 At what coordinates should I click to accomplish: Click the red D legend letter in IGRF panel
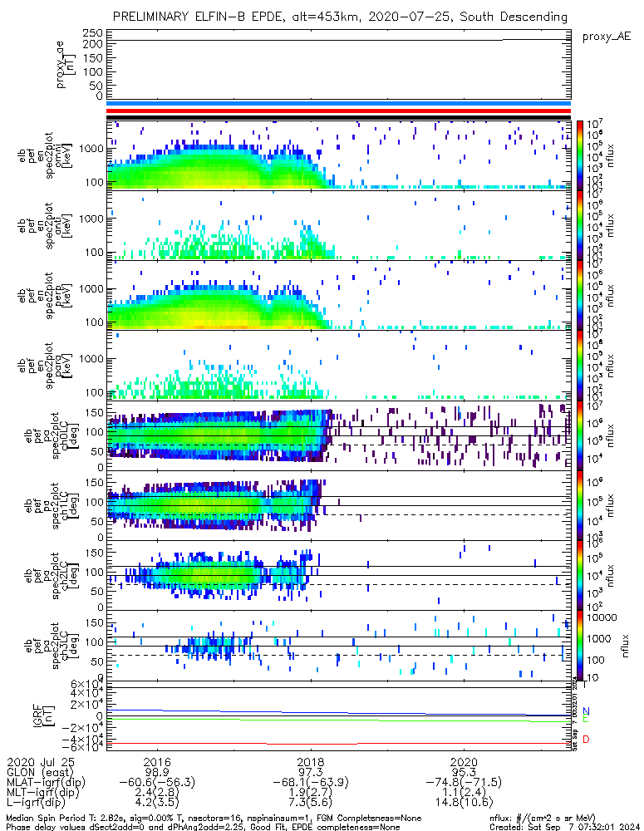pyautogui.click(x=586, y=740)
